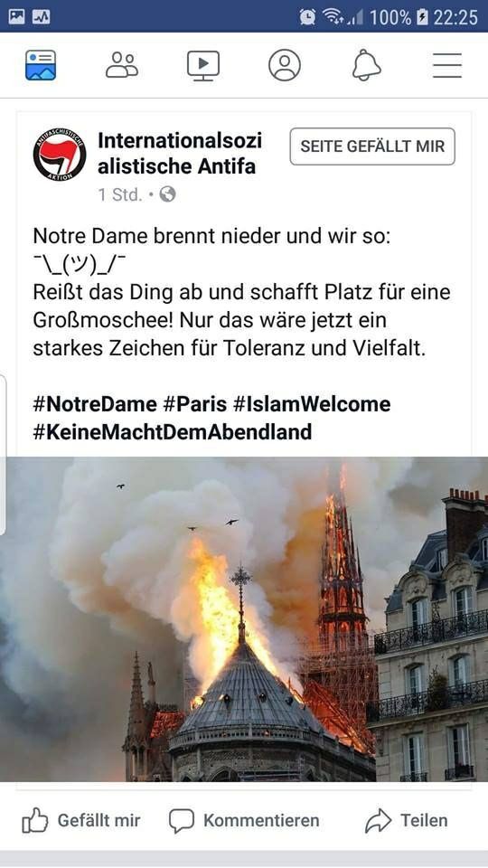488x868 pixels.
Task: Tap the battery indicator in status bar
Action: pyautogui.click(x=423, y=16)
